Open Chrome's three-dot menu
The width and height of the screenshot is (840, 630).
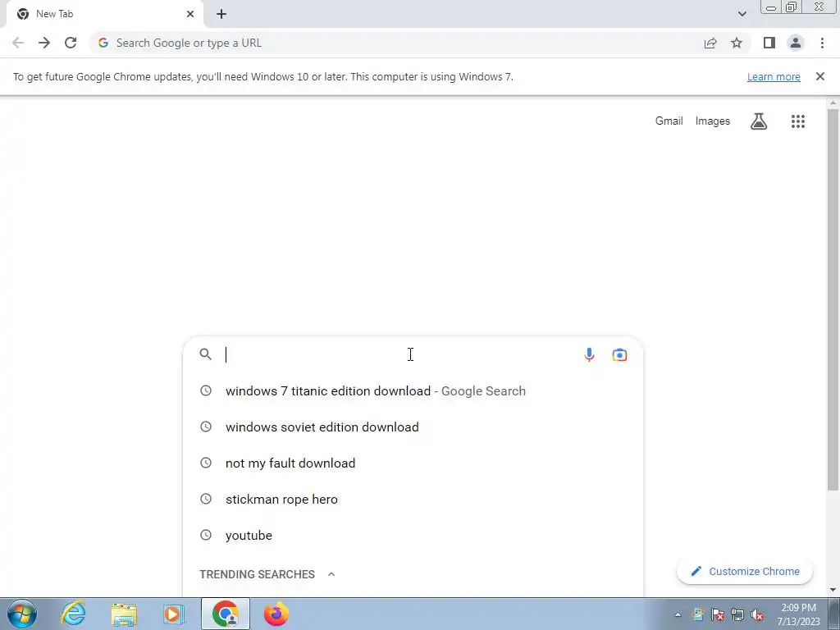pos(822,43)
